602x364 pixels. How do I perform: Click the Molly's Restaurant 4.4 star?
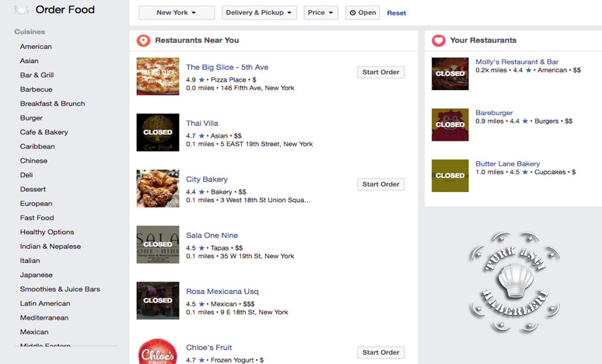(529, 70)
